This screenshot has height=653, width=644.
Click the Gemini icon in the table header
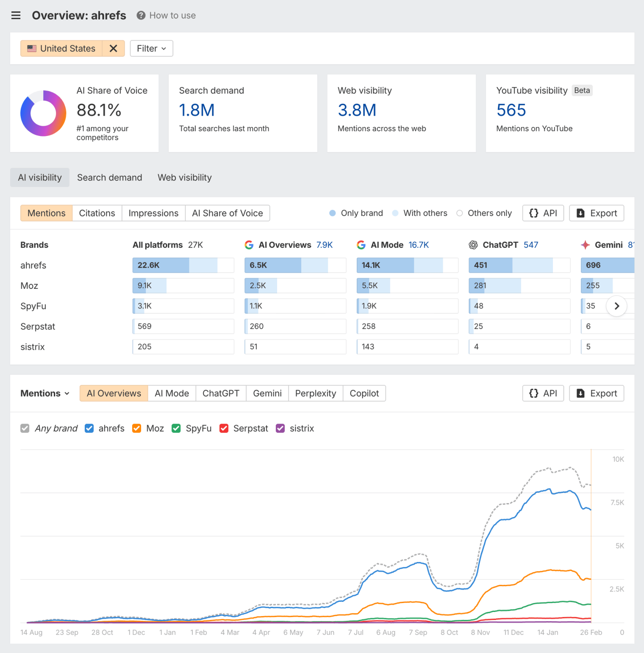(585, 245)
